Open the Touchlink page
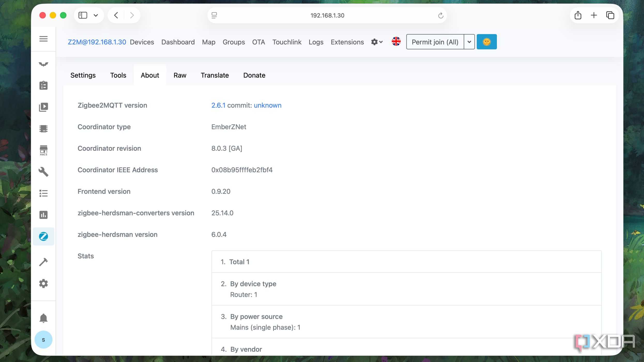This screenshot has height=362, width=644. [x=287, y=42]
